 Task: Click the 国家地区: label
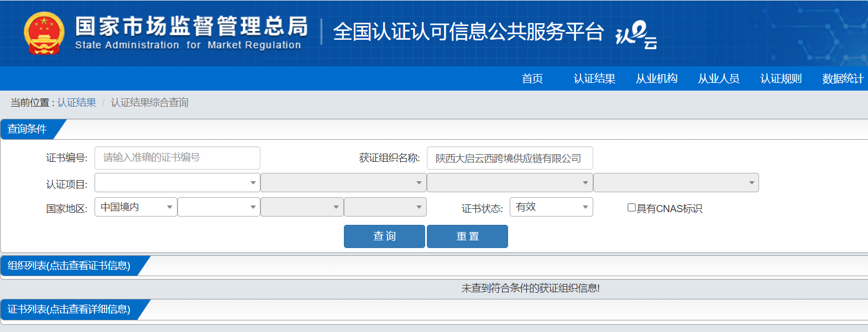click(x=66, y=208)
